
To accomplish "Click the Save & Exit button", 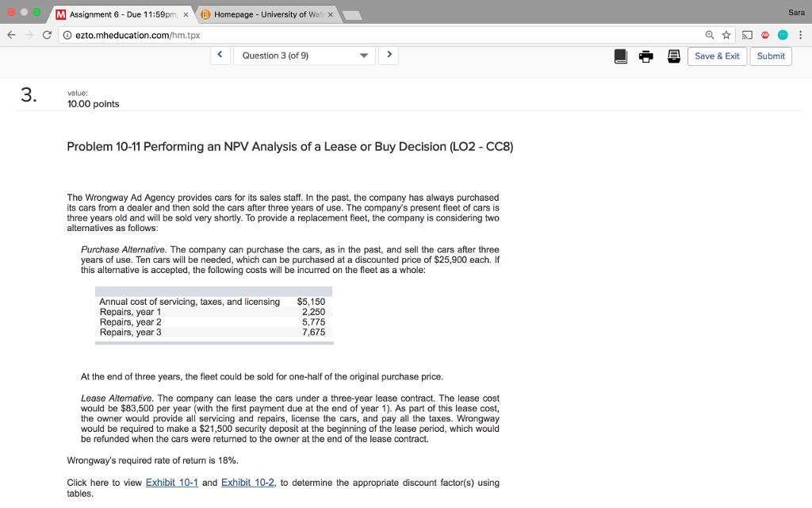I will [717, 56].
